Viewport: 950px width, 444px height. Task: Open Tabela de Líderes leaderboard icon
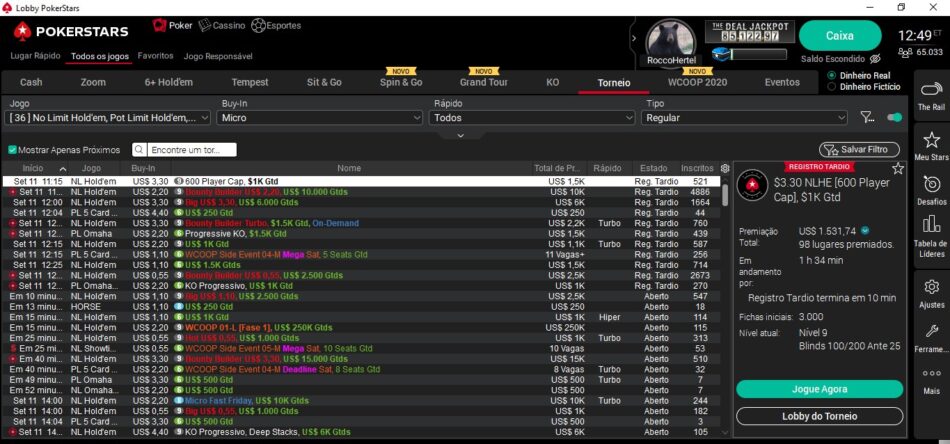(x=931, y=225)
